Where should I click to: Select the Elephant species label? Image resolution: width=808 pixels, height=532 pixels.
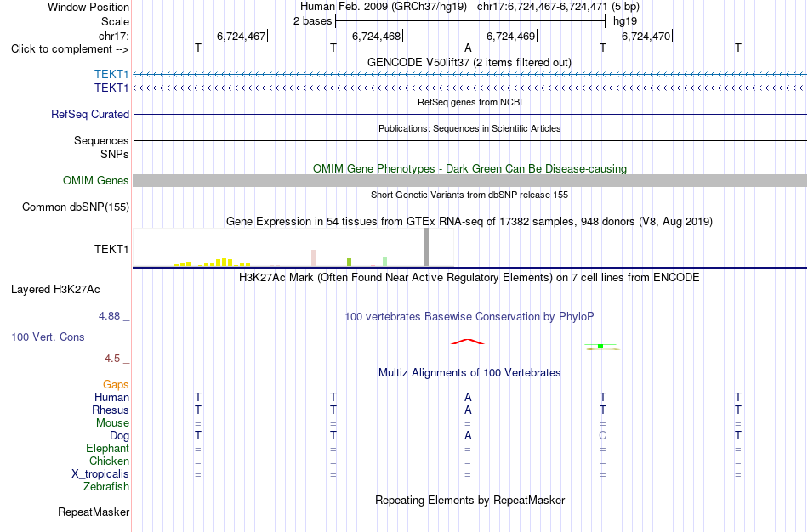tap(108, 448)
